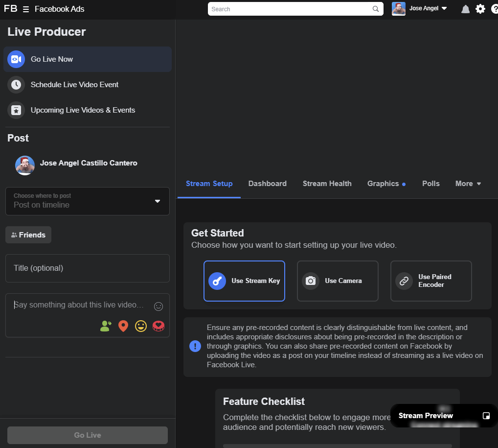Click the check-in location pin icon
This screenshot has height=448, width=498.
(123, 326)
